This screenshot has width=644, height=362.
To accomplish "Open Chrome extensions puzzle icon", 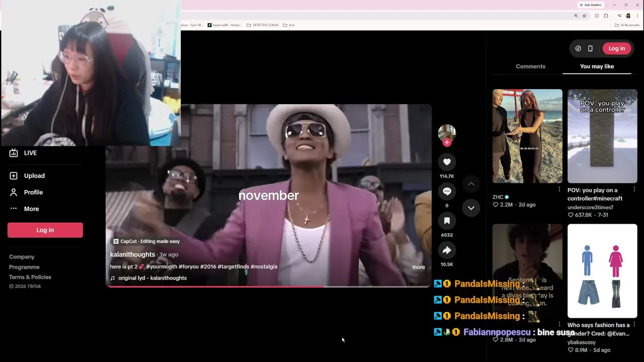I will pos(606,16).
